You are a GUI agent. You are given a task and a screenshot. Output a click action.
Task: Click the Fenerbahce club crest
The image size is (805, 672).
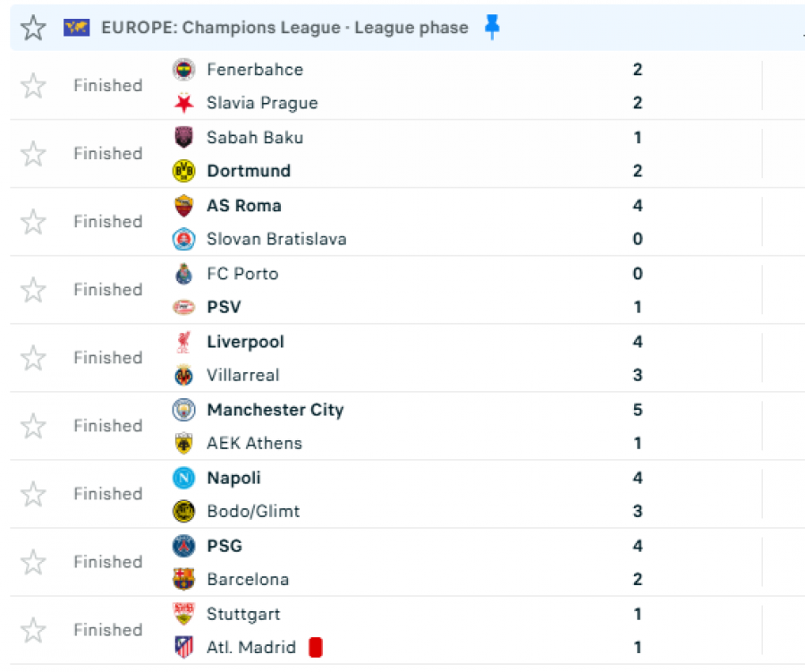(x=183, y=70)
